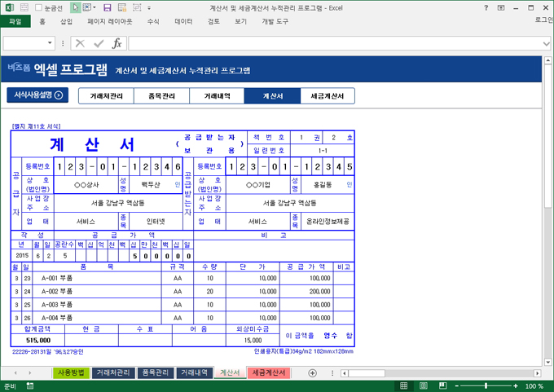
Task: Click macro recording icon in status bar
Action: point(30,386)
